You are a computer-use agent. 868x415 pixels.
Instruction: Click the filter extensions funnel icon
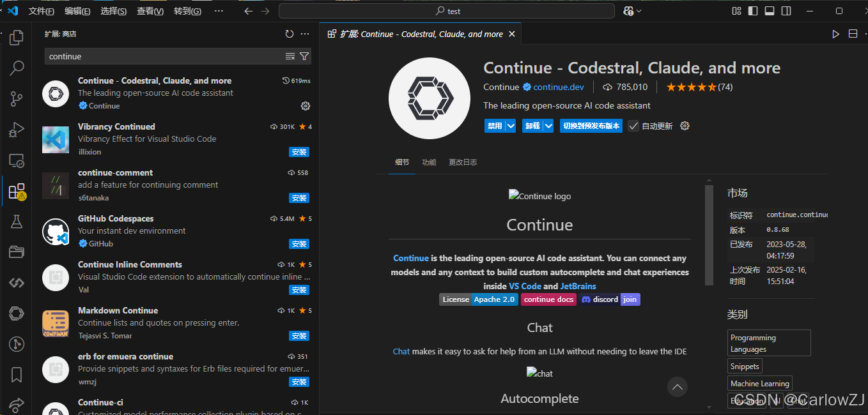coord(304,56)
